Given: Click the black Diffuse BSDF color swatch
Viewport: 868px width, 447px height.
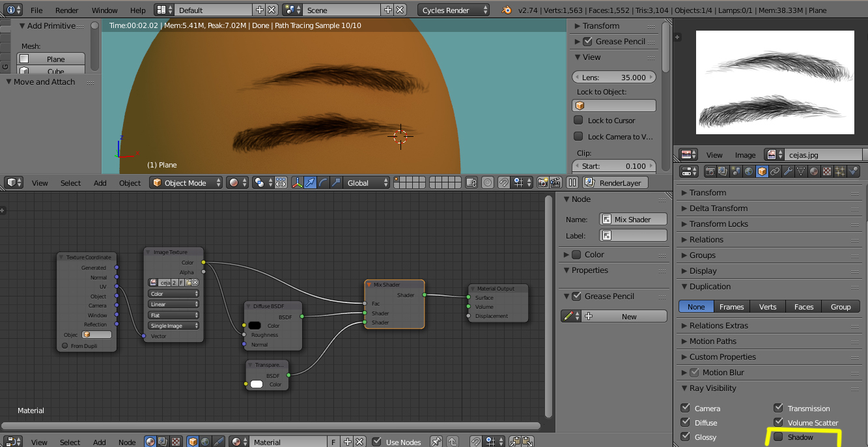Looking at the screenshot, I should [255, 325].
